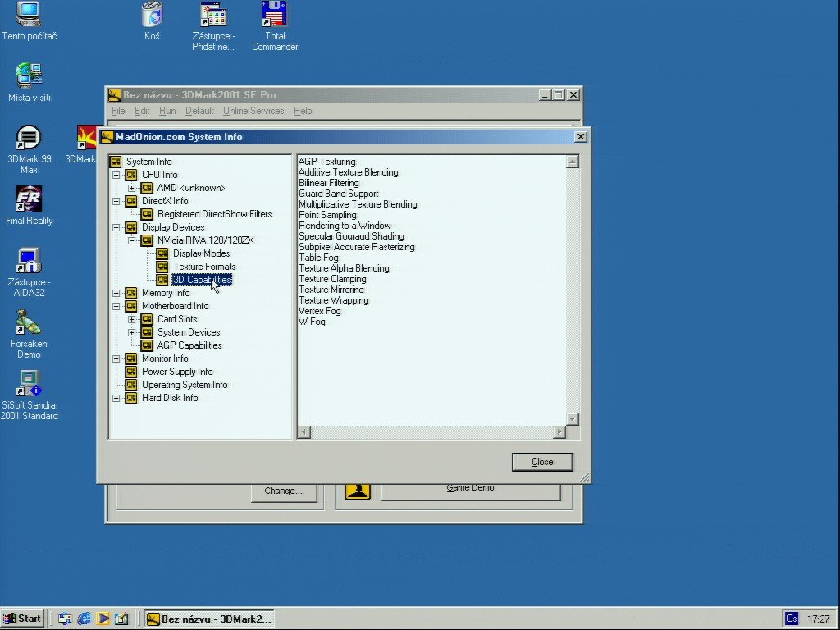The width and height of the screenshot is (840, 630).
Task: Open the Final Reality desktop icon
Action: coord(29,199)
